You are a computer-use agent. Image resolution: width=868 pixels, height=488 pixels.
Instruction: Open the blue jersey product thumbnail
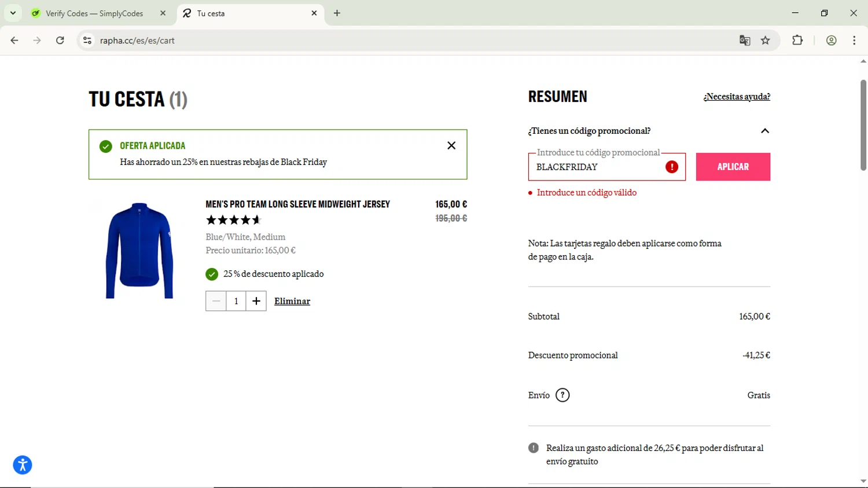click(139, 250)
